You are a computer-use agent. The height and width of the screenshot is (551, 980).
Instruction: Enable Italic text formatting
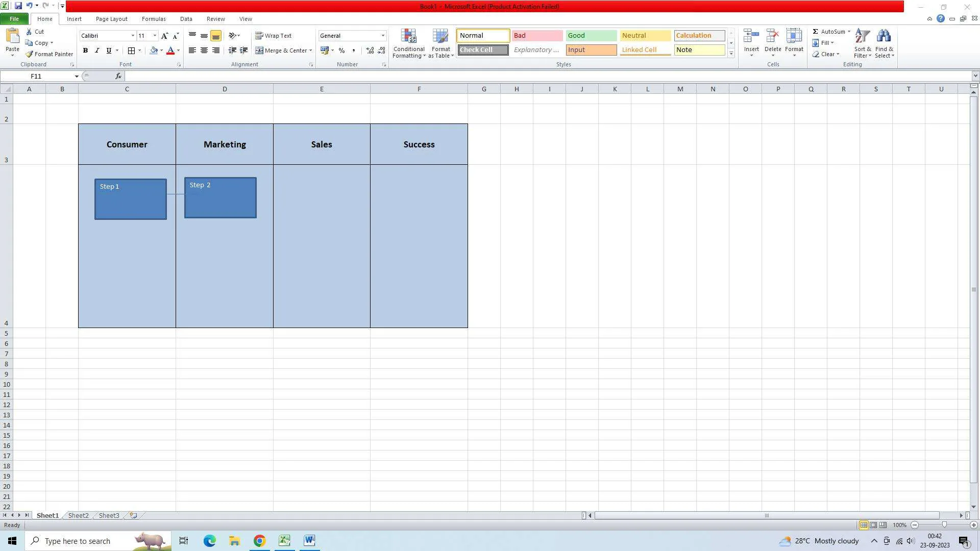pos(97,51)
